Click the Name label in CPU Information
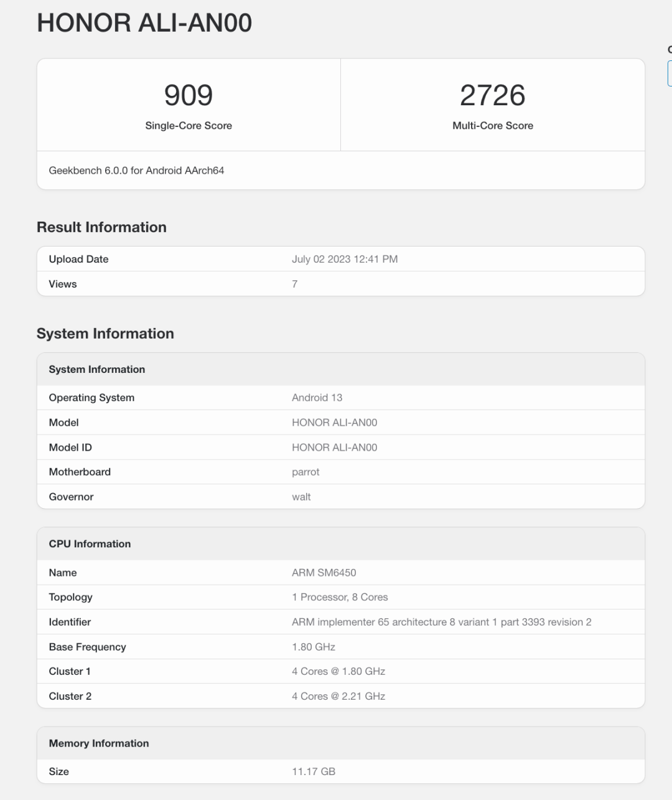Image resolution: width=672 pixels, height=800 pixels. point(63,573)
